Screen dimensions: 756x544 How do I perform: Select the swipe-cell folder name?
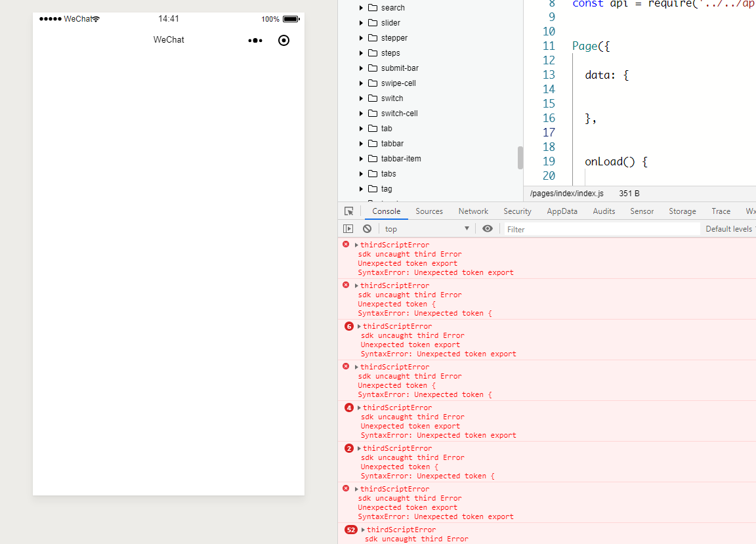(x=398, y=83)
